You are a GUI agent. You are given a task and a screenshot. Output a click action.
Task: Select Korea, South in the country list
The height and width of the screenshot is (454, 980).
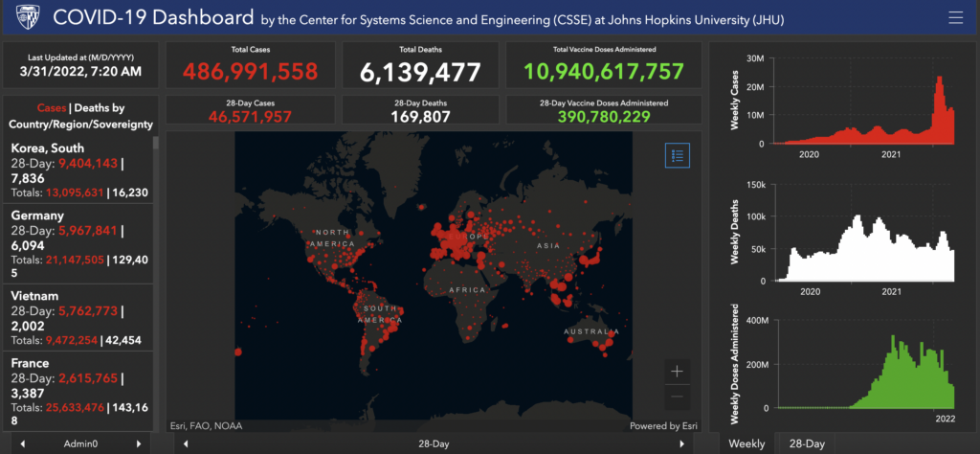(x=46, y=148)
